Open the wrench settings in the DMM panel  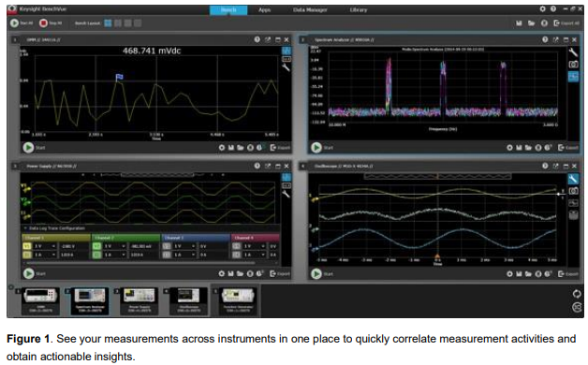(286, 67)
